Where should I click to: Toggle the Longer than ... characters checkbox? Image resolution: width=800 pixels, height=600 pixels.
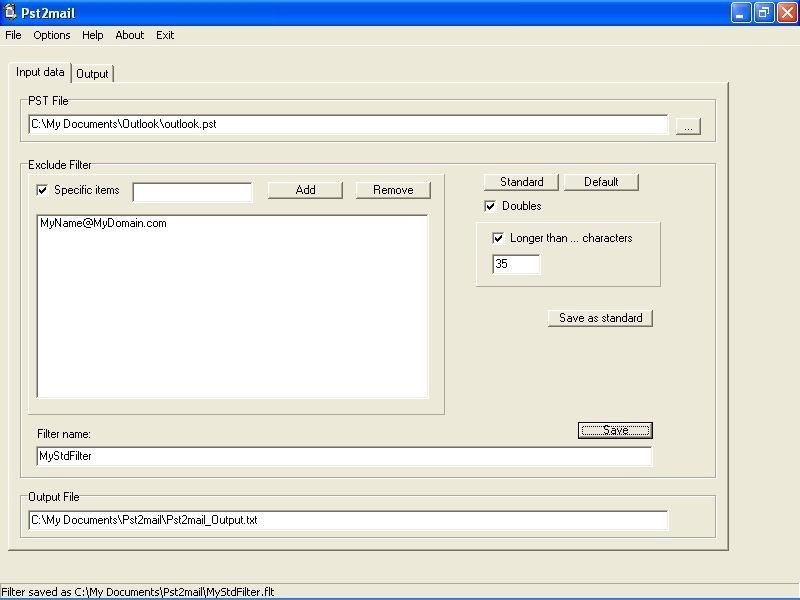click(498, 238)
